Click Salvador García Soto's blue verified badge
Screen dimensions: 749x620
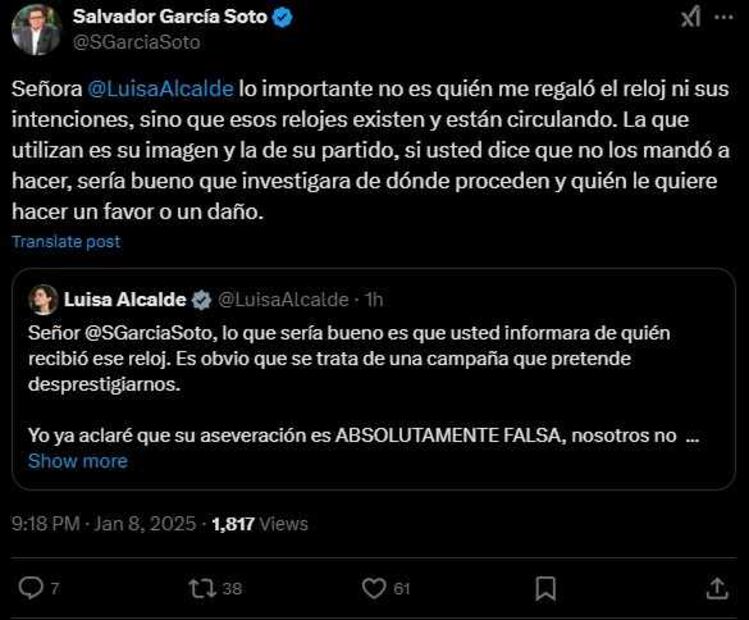[283, 18]
